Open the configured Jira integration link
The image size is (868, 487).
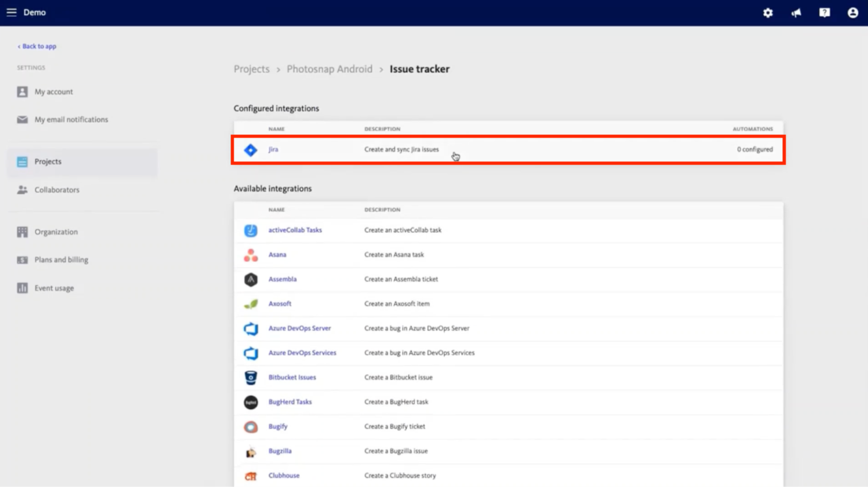pos(273,149)
